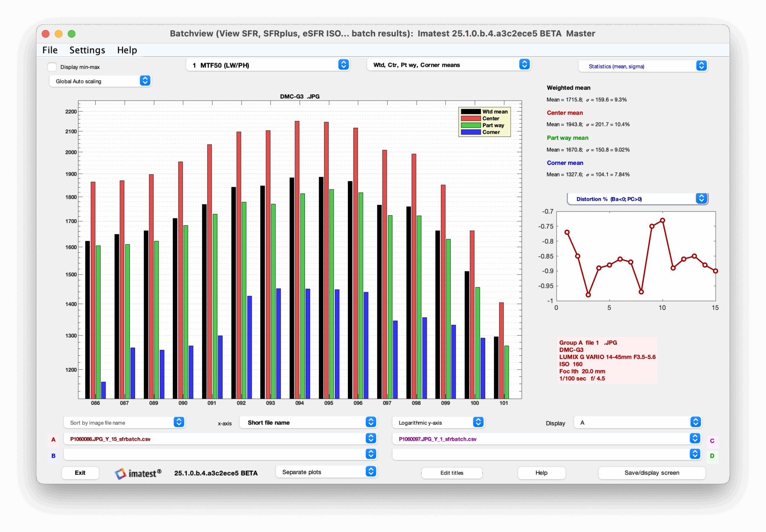Open the Global Auto scaling dropdown
The height and width of the screenshot is (532, 766).
click(100, 81)
